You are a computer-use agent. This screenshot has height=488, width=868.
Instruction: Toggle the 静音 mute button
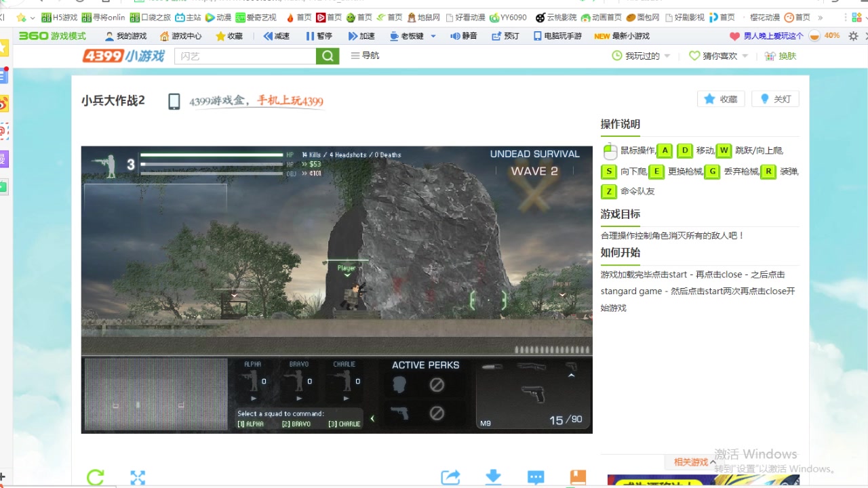464,36
